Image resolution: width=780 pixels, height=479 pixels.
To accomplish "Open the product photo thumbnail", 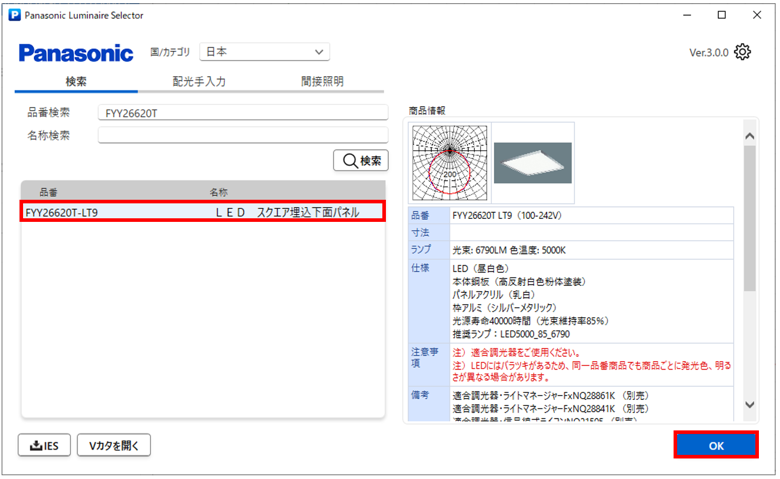I will pos(533,160).
